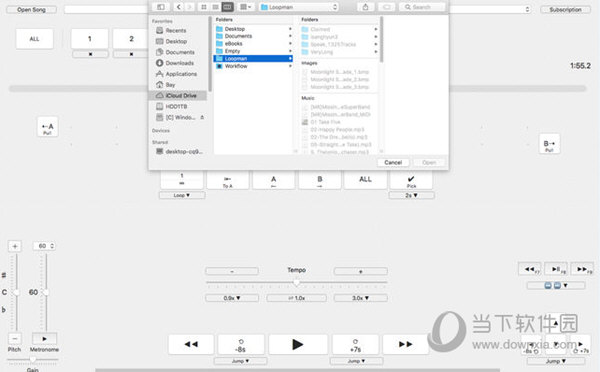Select the Bay home folder
The width and height of the screenshot is (600, 372).
170,85
